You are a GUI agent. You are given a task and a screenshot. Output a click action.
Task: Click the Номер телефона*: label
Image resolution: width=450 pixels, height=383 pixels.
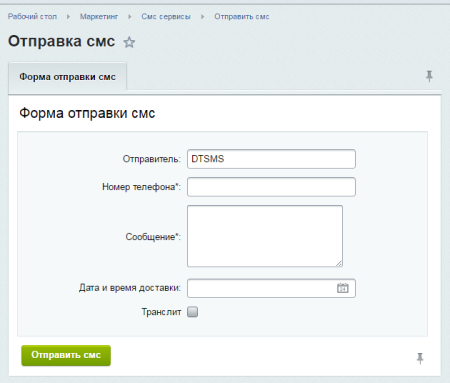(x=141, y=187)
